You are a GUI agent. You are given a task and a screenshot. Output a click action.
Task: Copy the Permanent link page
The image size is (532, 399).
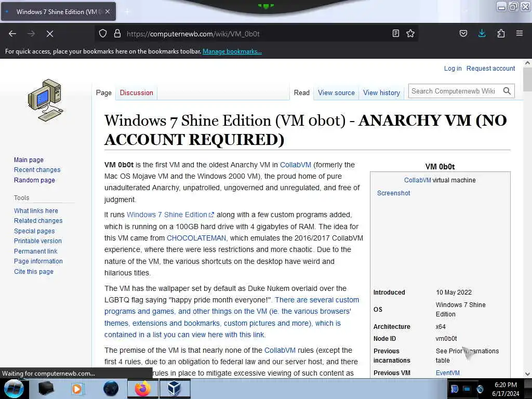click(x=36, y=251)
